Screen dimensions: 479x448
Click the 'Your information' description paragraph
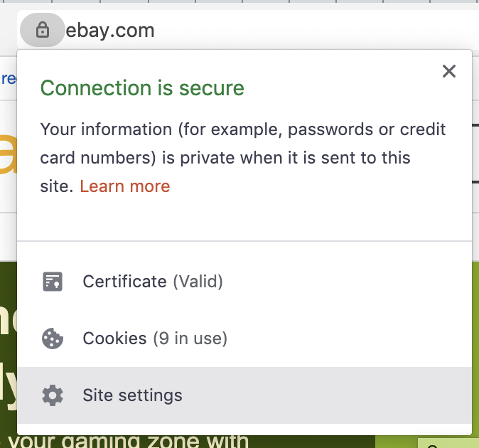point(243,158)
